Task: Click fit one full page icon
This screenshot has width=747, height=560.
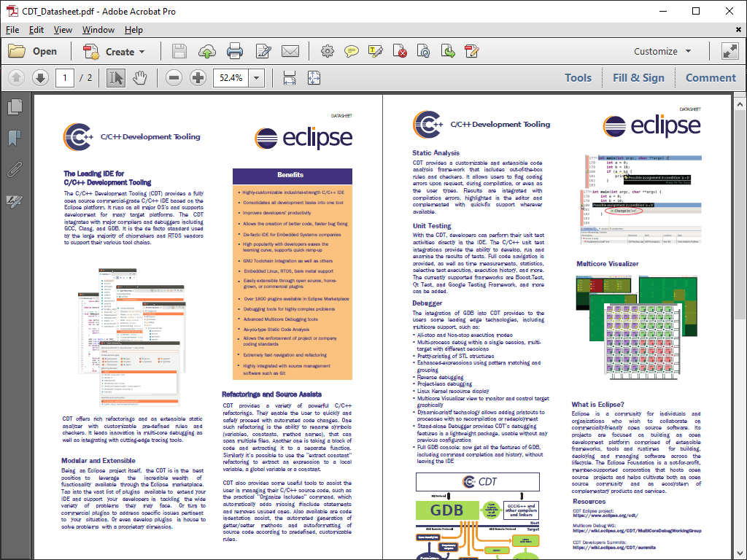Action: 314,77
